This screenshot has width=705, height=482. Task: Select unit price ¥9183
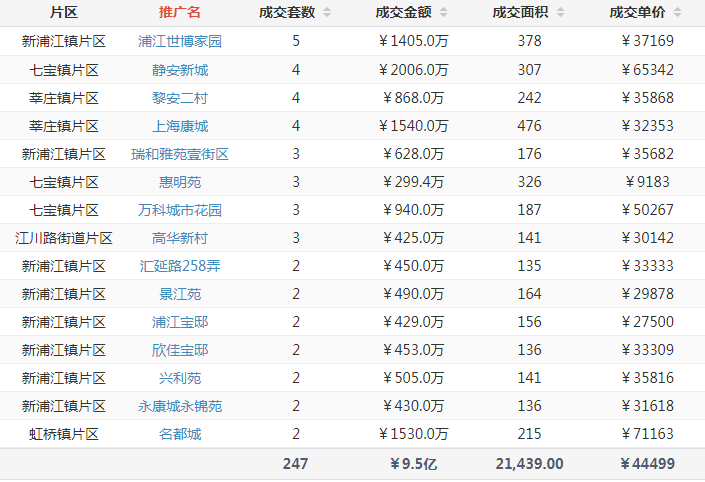tap(647, 182)
